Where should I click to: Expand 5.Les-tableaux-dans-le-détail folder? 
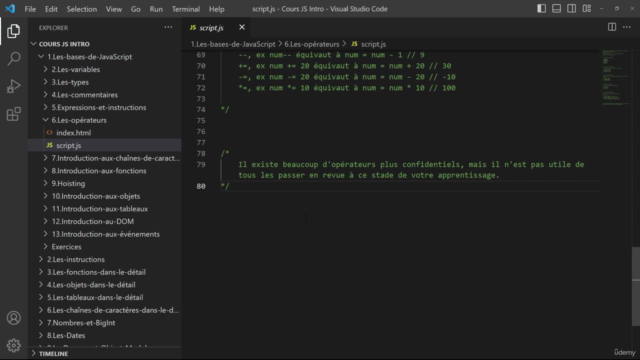point(105,297)
